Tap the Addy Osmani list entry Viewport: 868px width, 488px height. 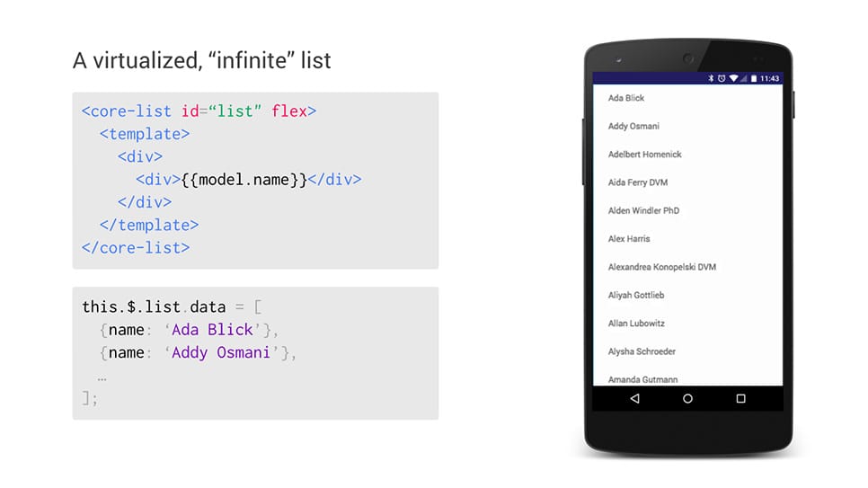click(x=633, y=127)
